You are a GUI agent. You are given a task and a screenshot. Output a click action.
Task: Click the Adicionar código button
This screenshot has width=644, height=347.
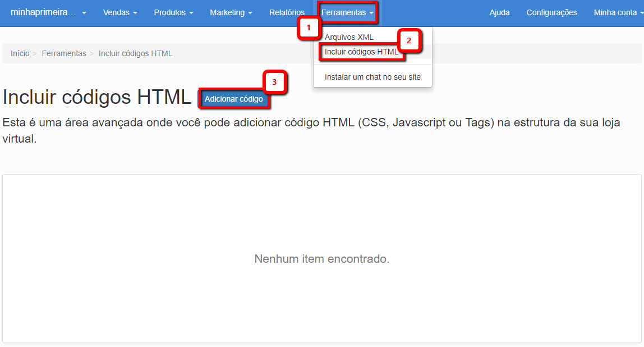[234, 99]
